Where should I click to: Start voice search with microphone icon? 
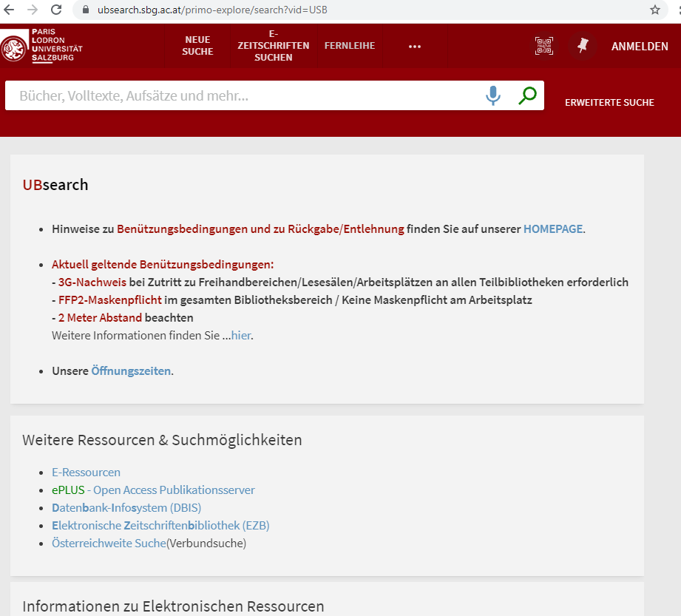coord(493,95)
